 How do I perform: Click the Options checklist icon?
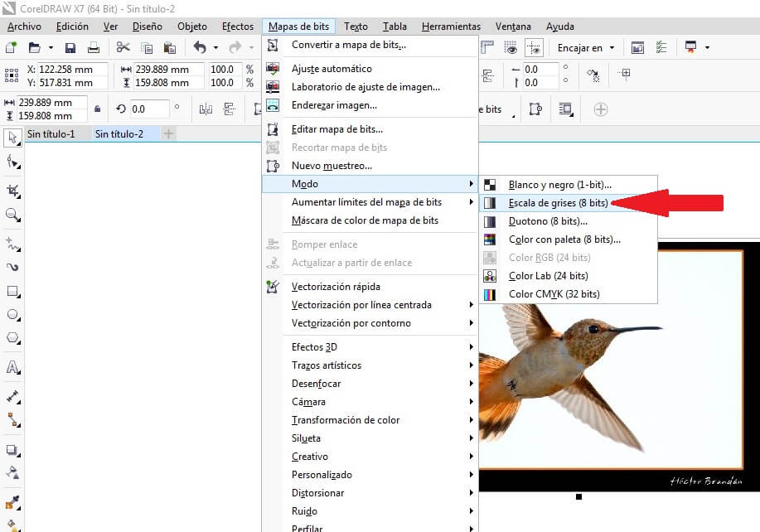[661, 47]
